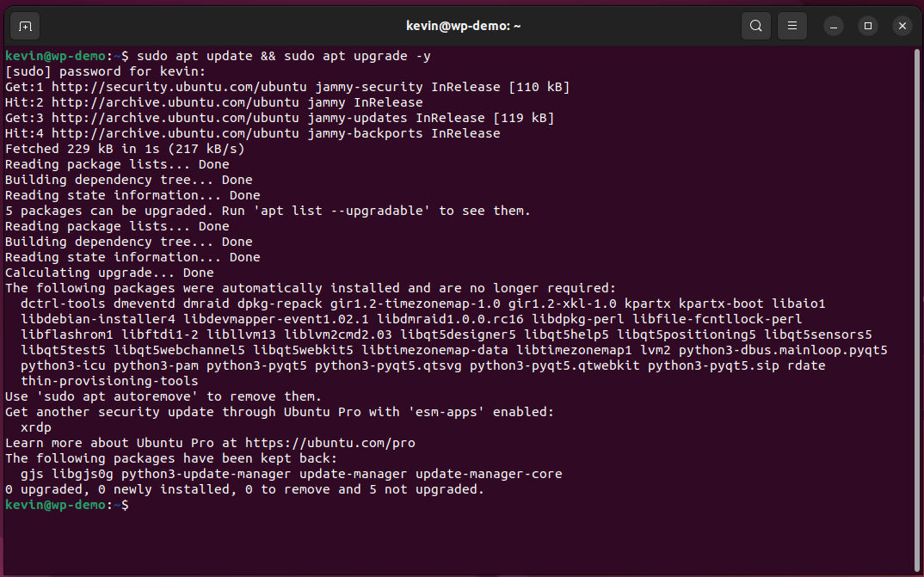The width and height of the screenshot is (924, 577).
Task: Click the window title kevin@wp-demo: ~
Action: point(463,26)
